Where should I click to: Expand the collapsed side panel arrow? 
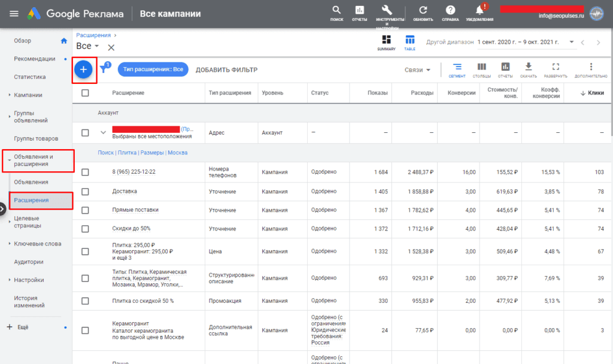[2, 209]
